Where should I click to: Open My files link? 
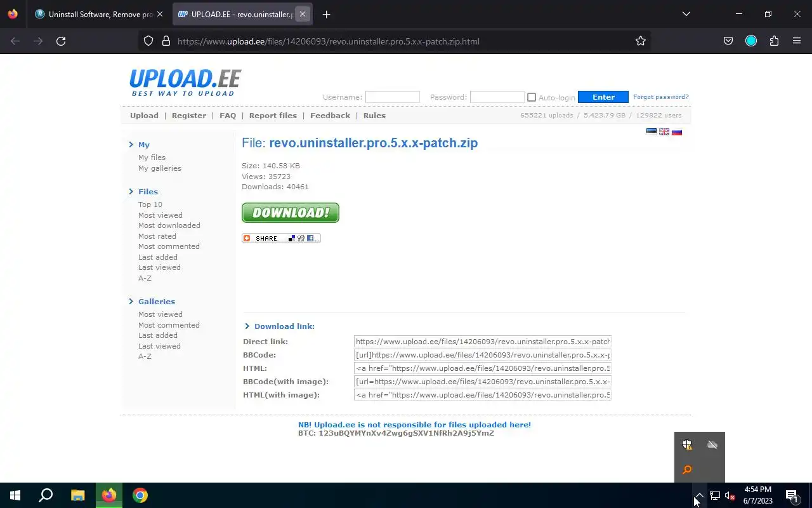tap(152, 157)
